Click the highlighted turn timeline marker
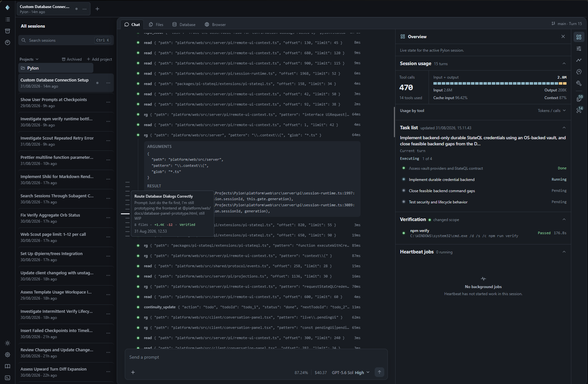 click(x=125, y=214)
